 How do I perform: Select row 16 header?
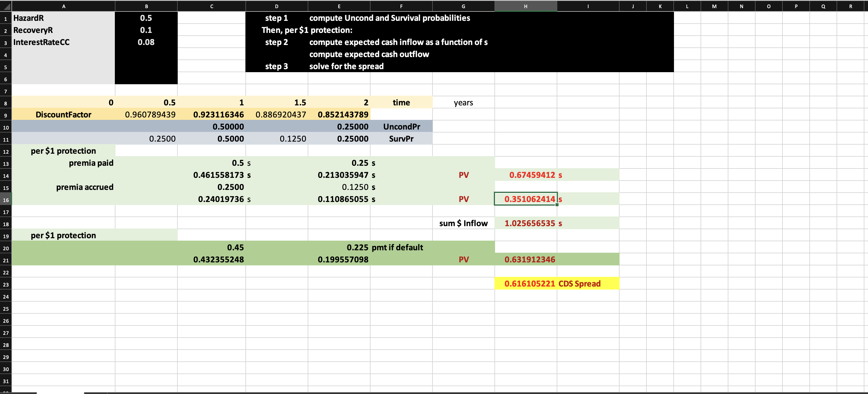tap(6, 200)
